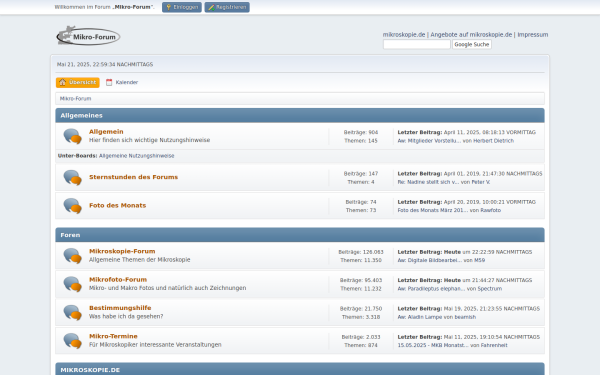This screenshot has height=375, width=600.
Task: Click Bestimmungshilfe board icon
Action: pyautogui.click(x=72, y=313)
